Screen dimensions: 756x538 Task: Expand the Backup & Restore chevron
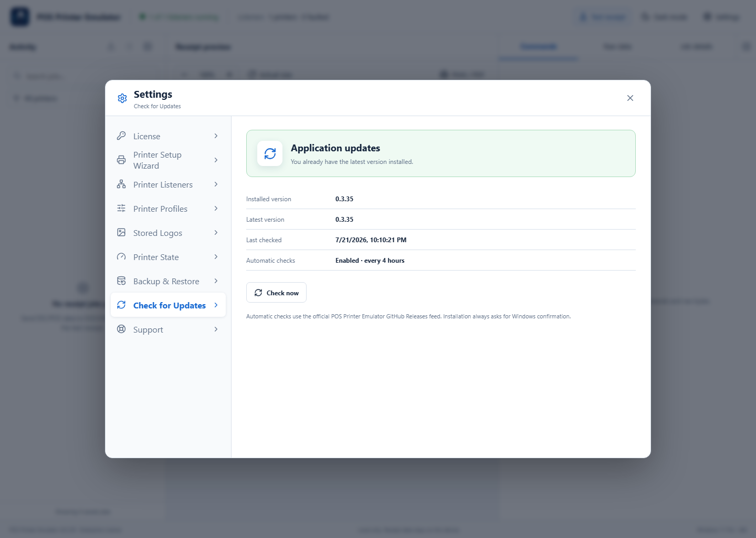coord(216,281)
